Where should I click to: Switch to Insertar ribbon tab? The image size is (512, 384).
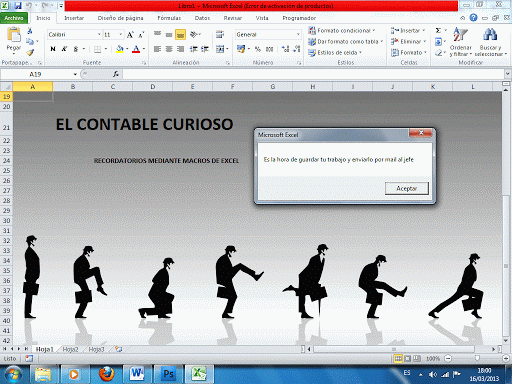coord(74,18)
